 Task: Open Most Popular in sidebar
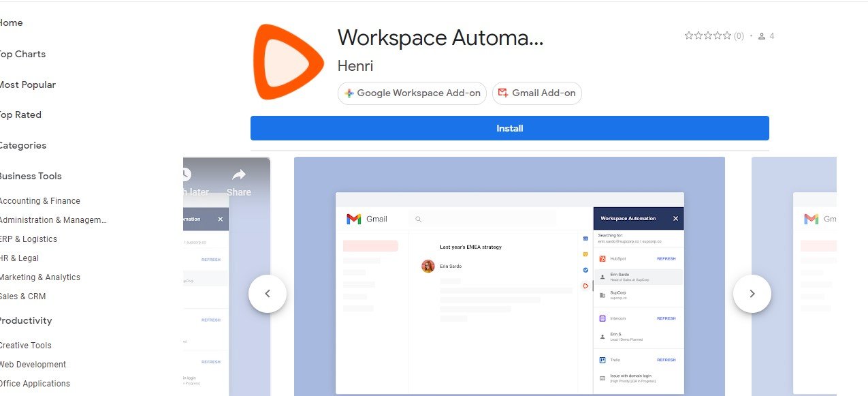click(27, 85)
